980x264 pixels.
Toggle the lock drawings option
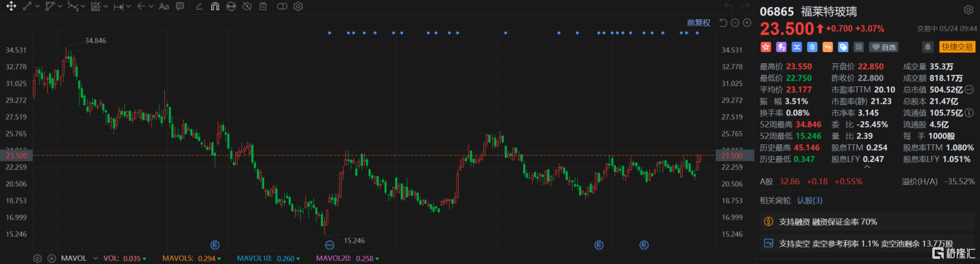231,6
